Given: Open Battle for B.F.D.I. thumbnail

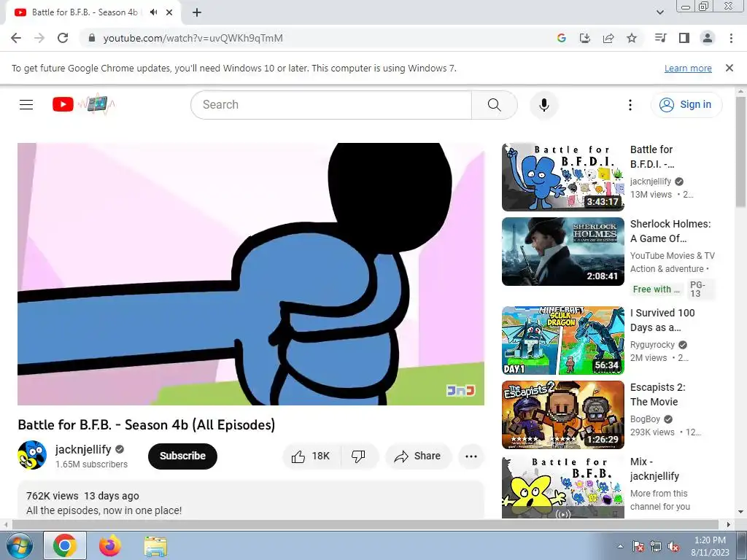Looking at the screenshot, I should pos(563,177).
